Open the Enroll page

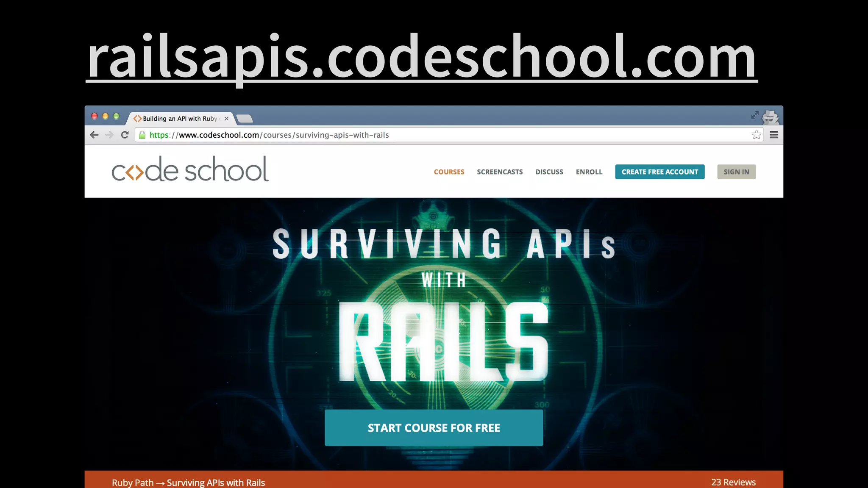[589, 172]
